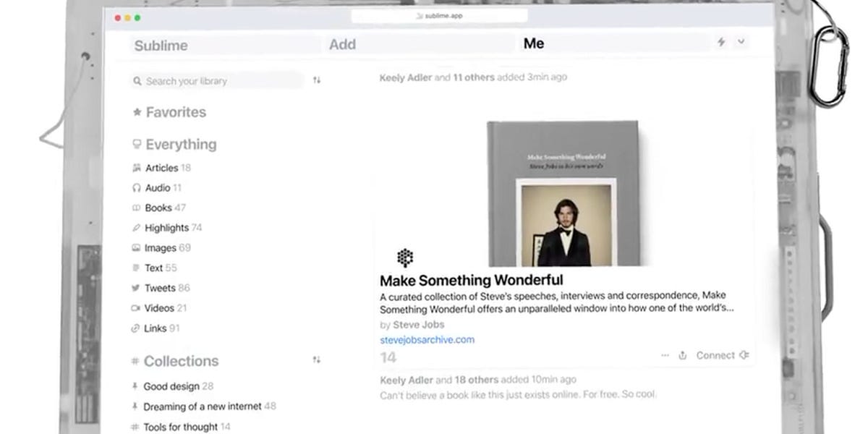Viewport: 868px width, 434px height.
Task: Click the Books icon in sidebar
Action: 137,208
